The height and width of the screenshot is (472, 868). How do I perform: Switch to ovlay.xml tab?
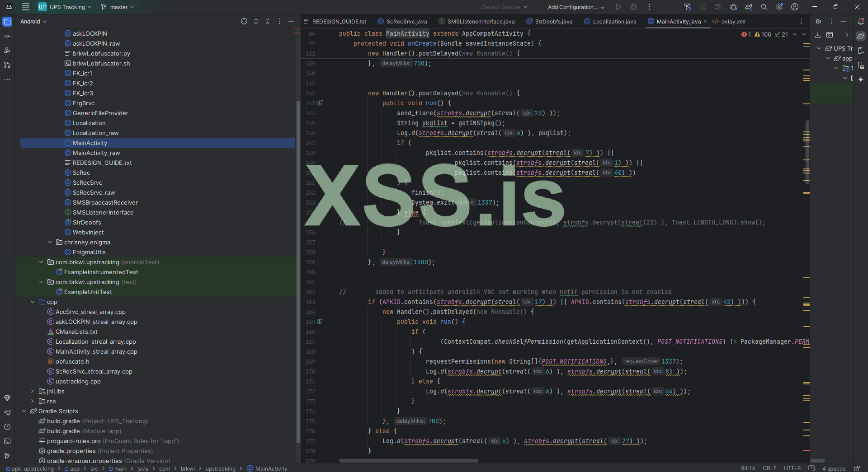(729, 21)
